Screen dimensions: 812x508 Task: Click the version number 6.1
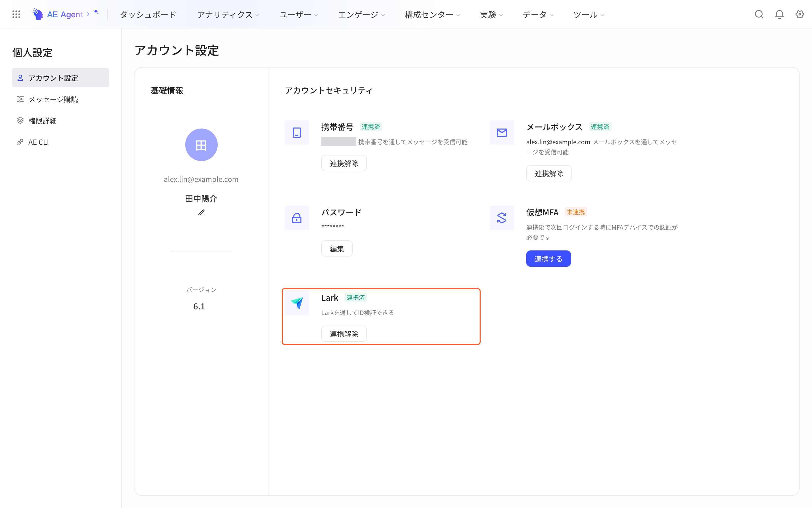pos(199,306)
